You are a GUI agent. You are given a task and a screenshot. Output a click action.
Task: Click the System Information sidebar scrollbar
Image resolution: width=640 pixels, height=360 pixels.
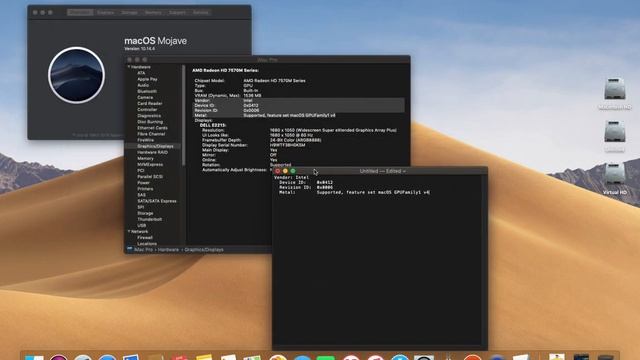pyautogui.click(x=184, y=115)
